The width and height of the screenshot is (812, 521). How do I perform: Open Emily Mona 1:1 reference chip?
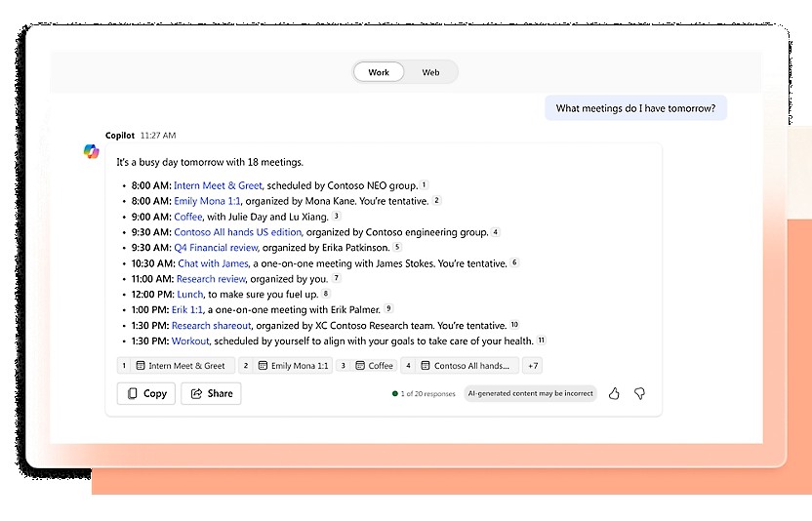coord(285,366)
